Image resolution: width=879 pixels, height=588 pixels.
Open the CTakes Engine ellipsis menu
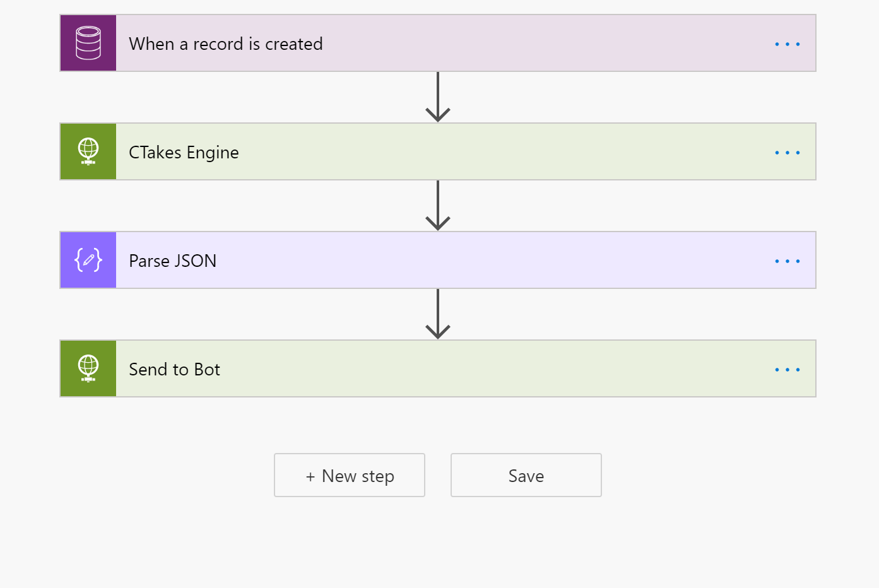[787, 153]
